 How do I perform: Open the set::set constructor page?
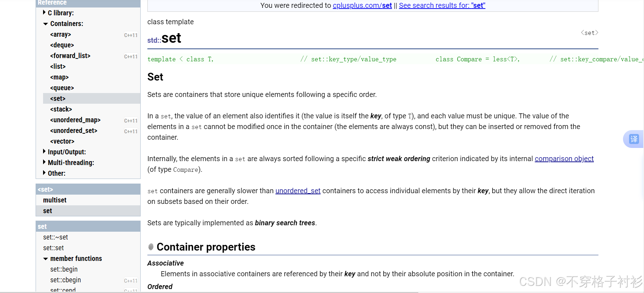53,248
